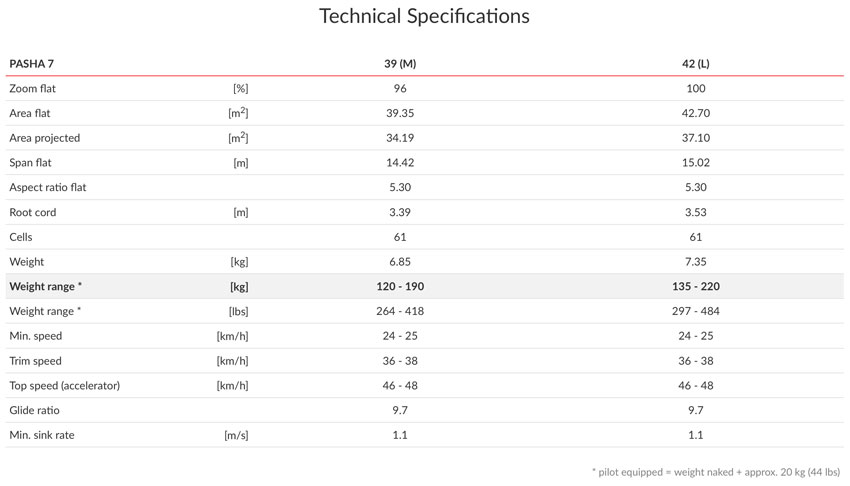
Task: Click the Root cord value 3.39
Action: pos(400,212)
